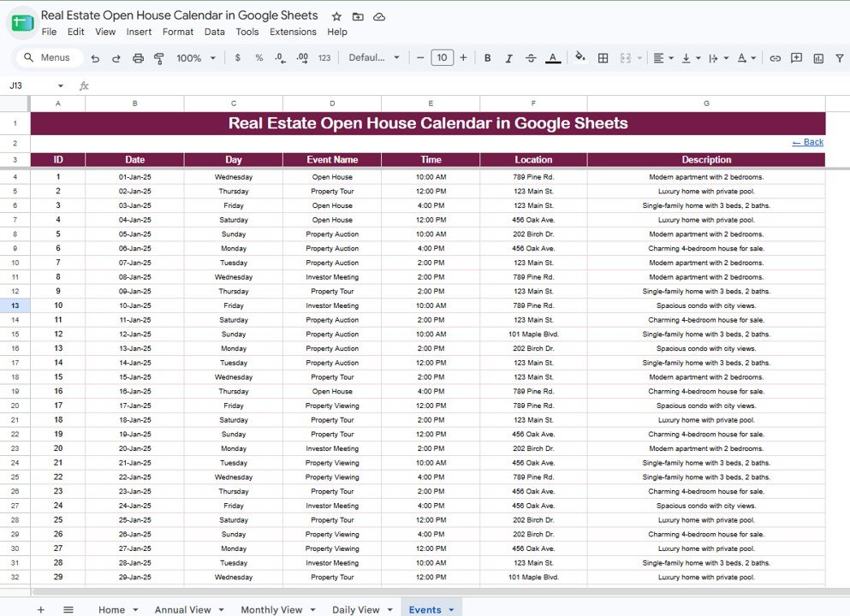Click insert link icon
The width and height of the screenshot is (850, 616).
pyautogui.click(x=776, y=58)
